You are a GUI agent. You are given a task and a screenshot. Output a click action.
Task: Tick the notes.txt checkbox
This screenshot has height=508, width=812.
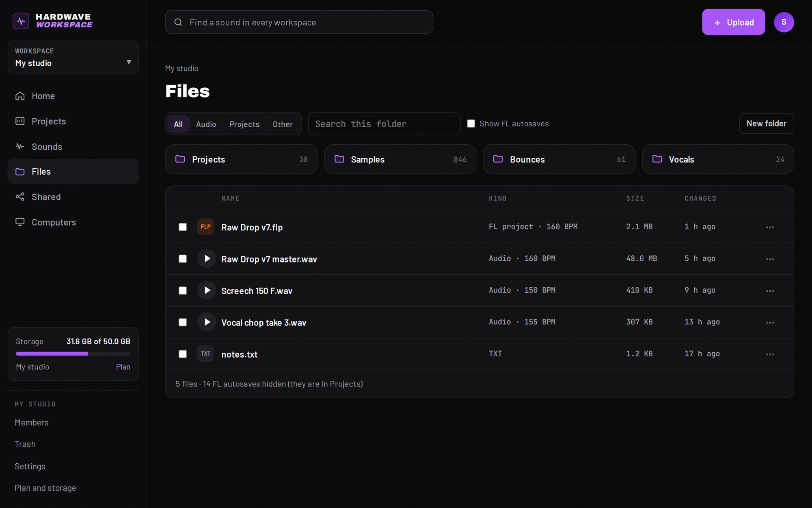click(x=183, y=354)
